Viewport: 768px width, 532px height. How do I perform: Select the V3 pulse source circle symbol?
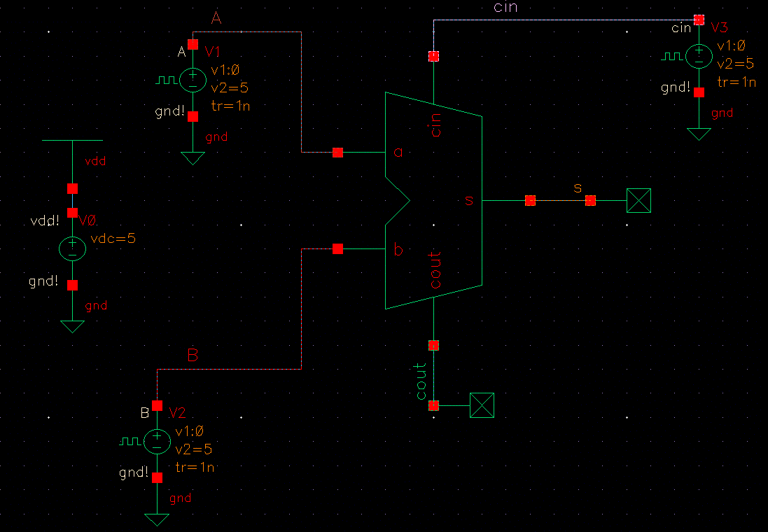(x=699, y=55)
